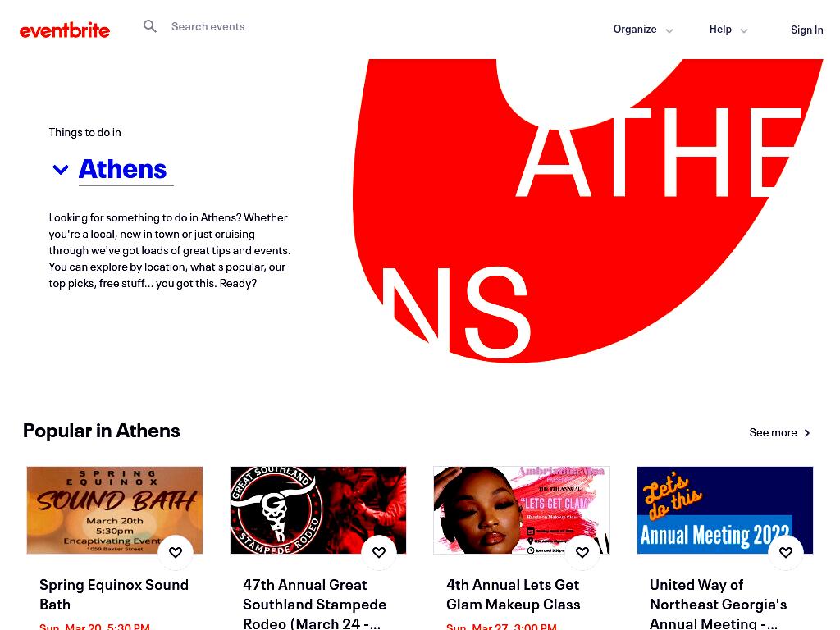840x630 pixels.
Task: Click the Eventbrite logo
Action: (64, 30)
